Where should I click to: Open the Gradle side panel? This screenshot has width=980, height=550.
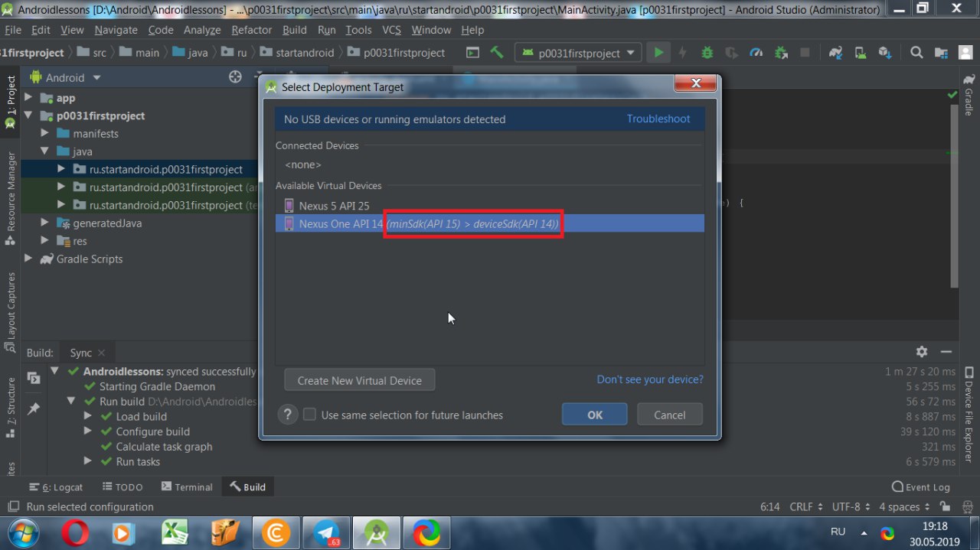[x=969, y=95]
